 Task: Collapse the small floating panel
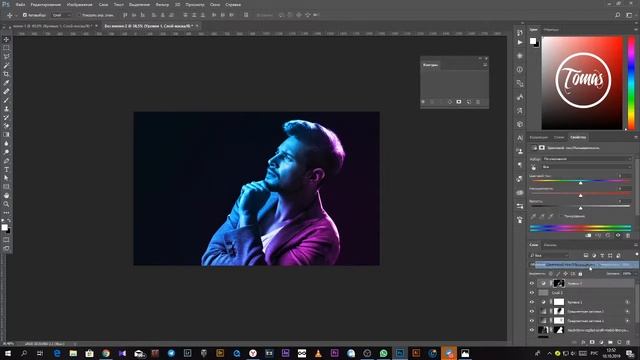coord(480,58)
